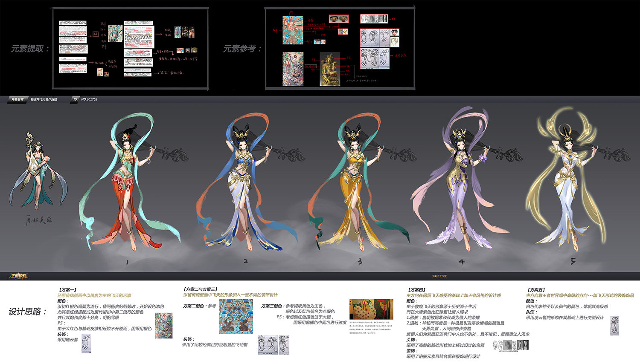This screenshot has height=364, width=640.
Task: Select the original 杨玉环 character sketch thumbnail
Action: [x=38, y=171]
